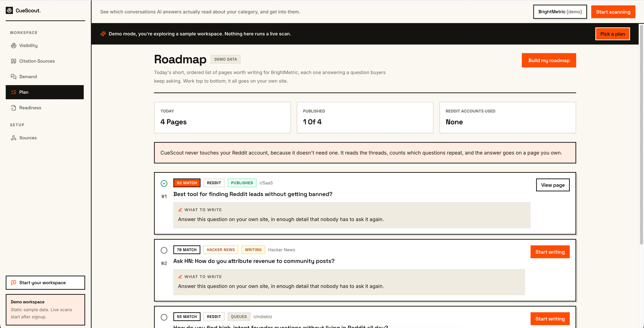This screenshot has width=644, height=328.
Task: Click the r/SaaS subreddit label
Action: (266, 183)
